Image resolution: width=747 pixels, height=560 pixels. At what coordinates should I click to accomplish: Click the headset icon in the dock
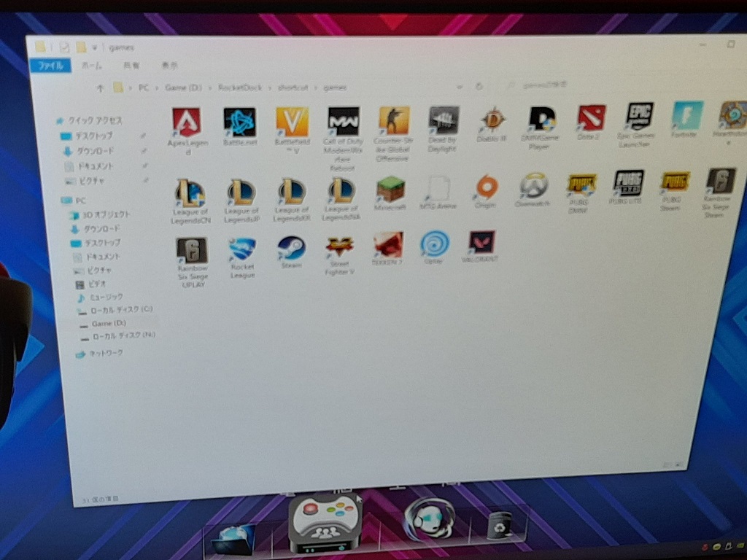pos(429,520)
